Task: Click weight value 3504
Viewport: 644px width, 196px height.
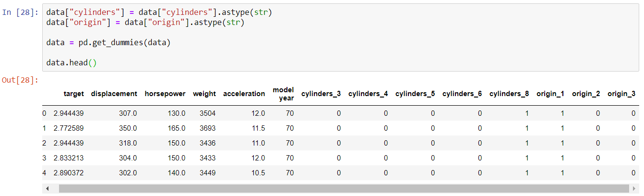Action: pyautogui.click(x=208, y=113)
